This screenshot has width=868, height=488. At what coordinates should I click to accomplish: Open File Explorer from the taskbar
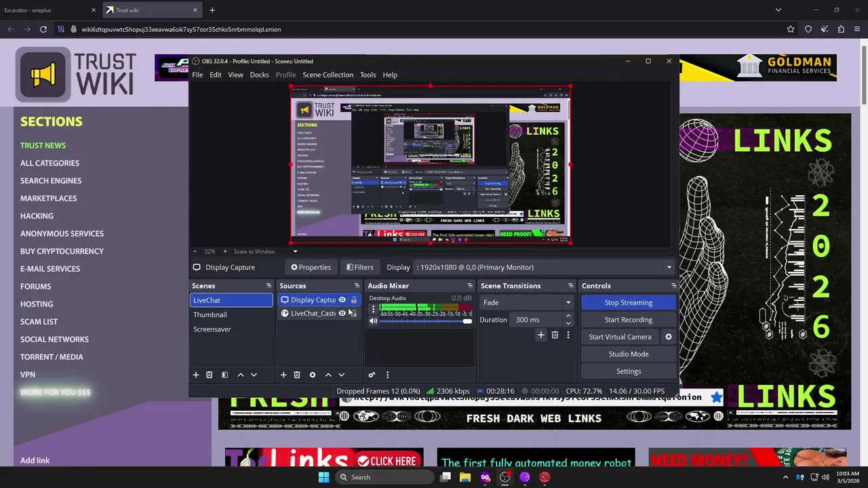(x=465, y=477)
